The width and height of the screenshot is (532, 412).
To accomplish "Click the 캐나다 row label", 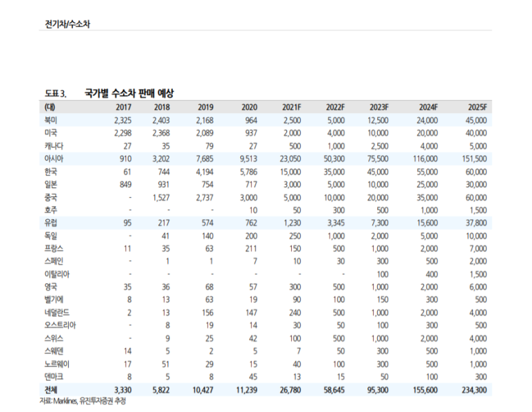I will 54,146.
